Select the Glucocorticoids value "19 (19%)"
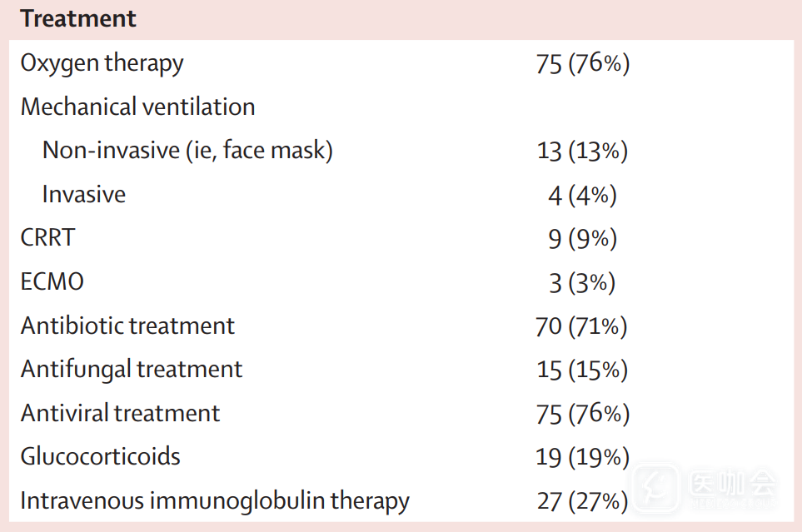Image resolution: width=802 pixels, height=532 pixels. pyautogui.click(x=582, y=457)
